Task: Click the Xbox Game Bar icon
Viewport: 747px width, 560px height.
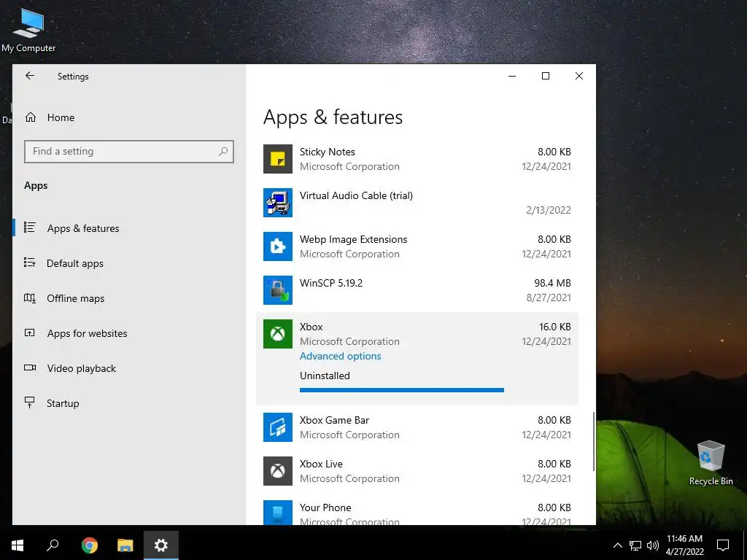Action: (x=278, y=427)
